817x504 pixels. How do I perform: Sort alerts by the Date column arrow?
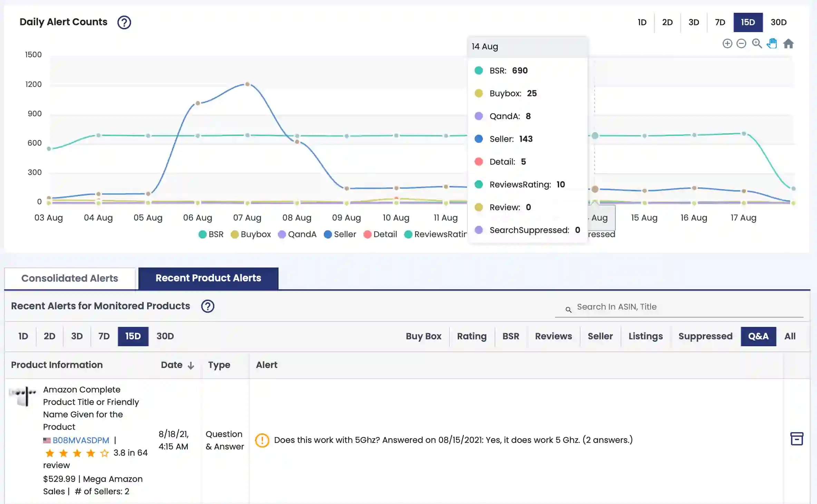coord(191,366)
